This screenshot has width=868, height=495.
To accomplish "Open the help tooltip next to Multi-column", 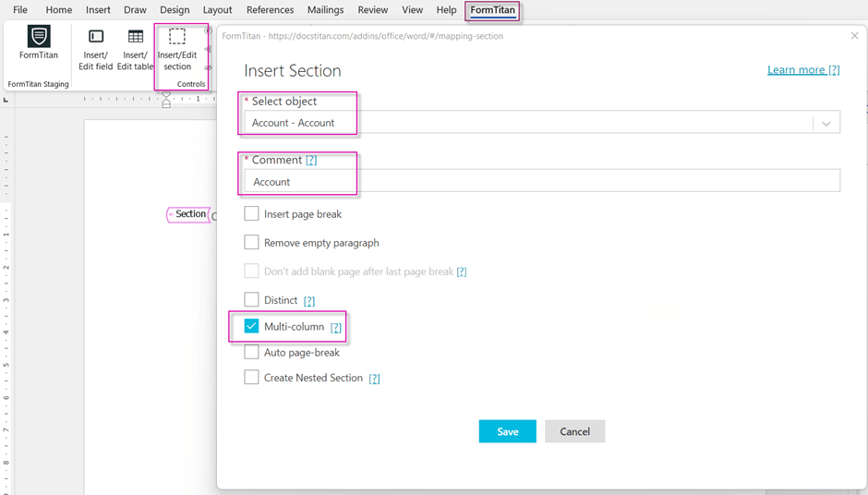I will [x=336, y=328].
